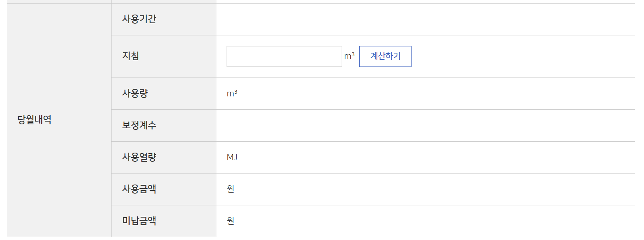Click the 지침 meter reading input field
Viewport: 644px width, 240px height.
click(x=284, y=56)
